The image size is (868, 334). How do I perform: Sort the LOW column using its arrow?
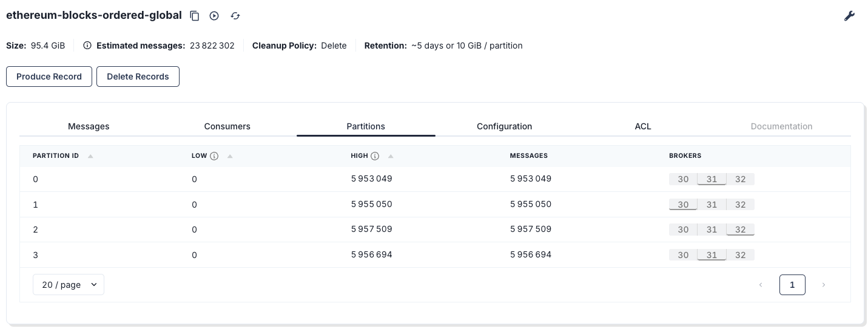230,156
